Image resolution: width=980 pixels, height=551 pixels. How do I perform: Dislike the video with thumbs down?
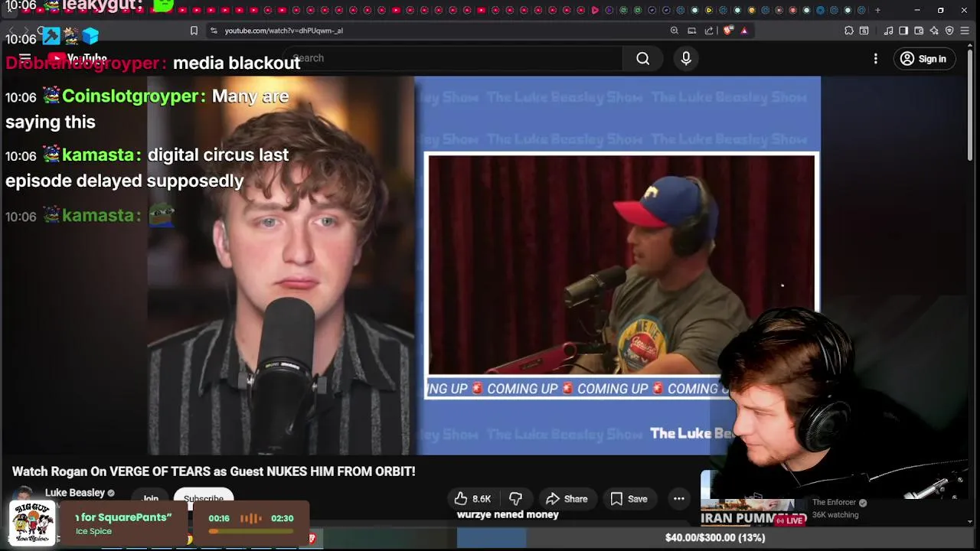516,499
